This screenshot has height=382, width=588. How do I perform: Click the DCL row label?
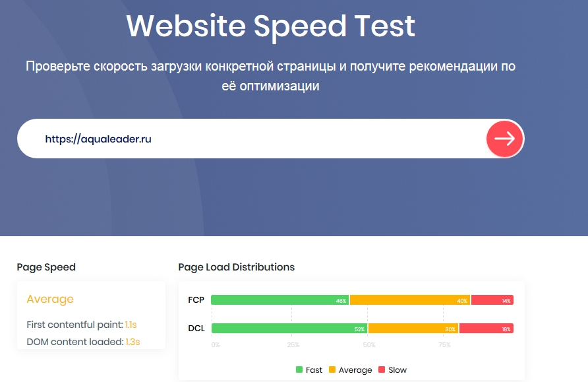[196, 329]
